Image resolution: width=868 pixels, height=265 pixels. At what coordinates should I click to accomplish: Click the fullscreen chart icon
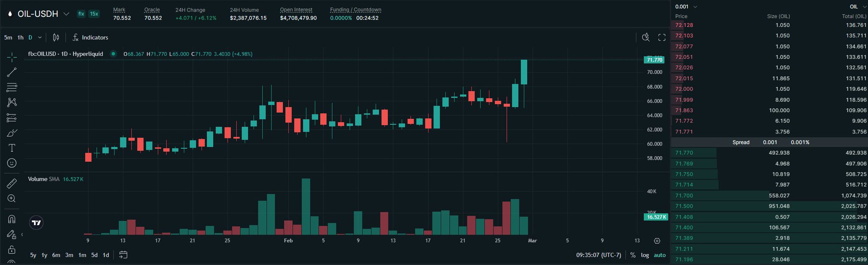(x=662, y=37)
